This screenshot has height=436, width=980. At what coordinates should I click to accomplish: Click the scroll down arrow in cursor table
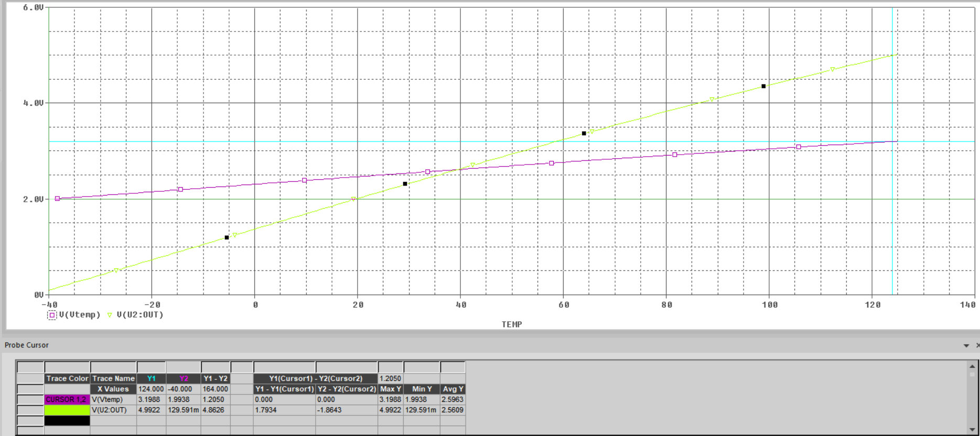[972, 430]
